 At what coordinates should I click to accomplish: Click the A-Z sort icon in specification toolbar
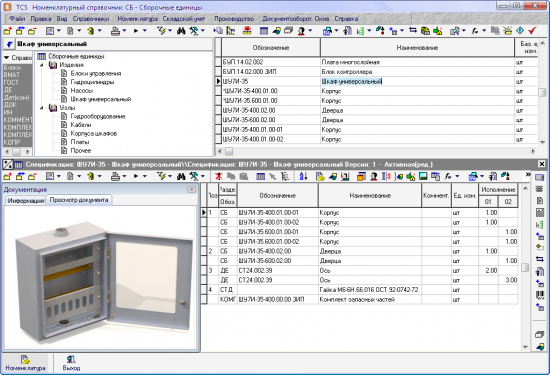(303, 176)
